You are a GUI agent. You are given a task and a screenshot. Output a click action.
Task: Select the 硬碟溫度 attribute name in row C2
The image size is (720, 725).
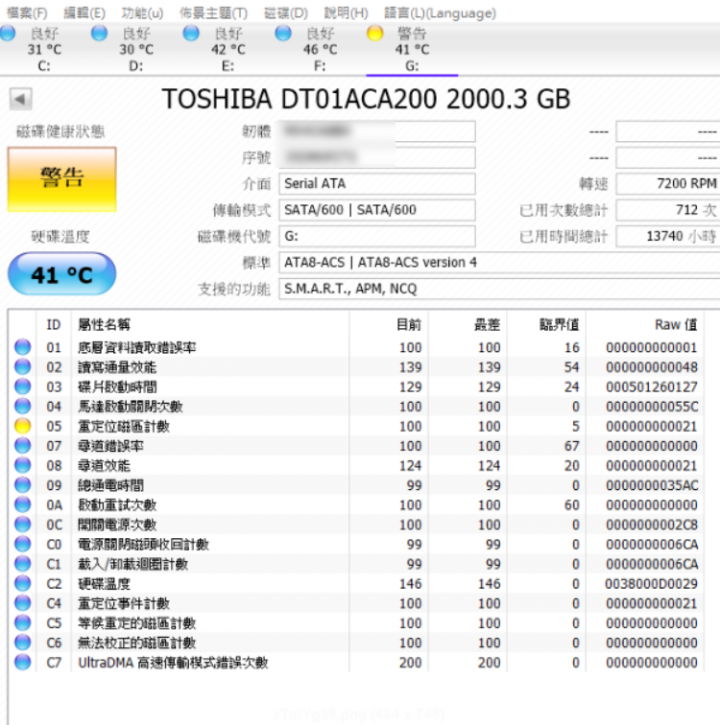coord(104,584)
